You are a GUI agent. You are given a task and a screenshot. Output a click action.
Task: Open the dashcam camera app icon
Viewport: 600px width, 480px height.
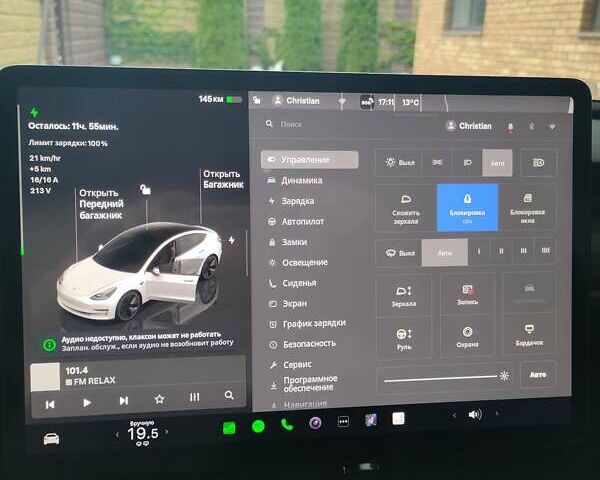315,423
